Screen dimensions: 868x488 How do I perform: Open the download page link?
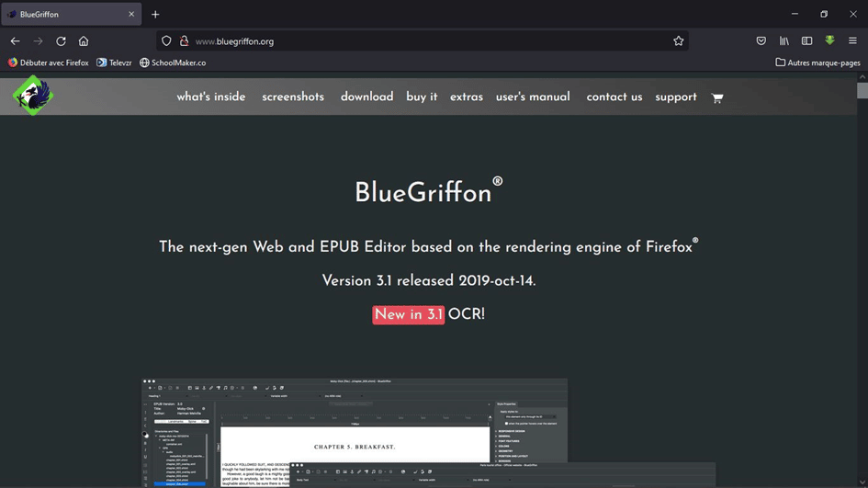pyautogui.click(x=366, y=96)
